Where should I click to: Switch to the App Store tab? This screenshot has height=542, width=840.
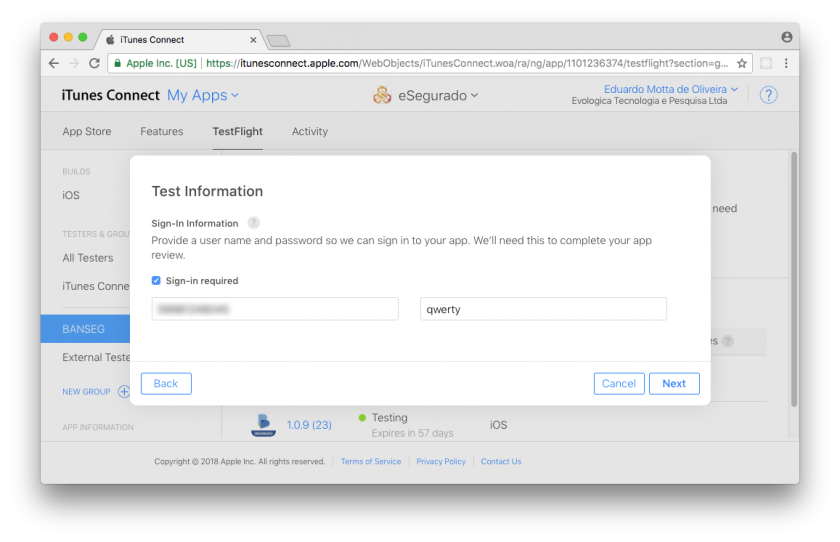pos(87,131)
